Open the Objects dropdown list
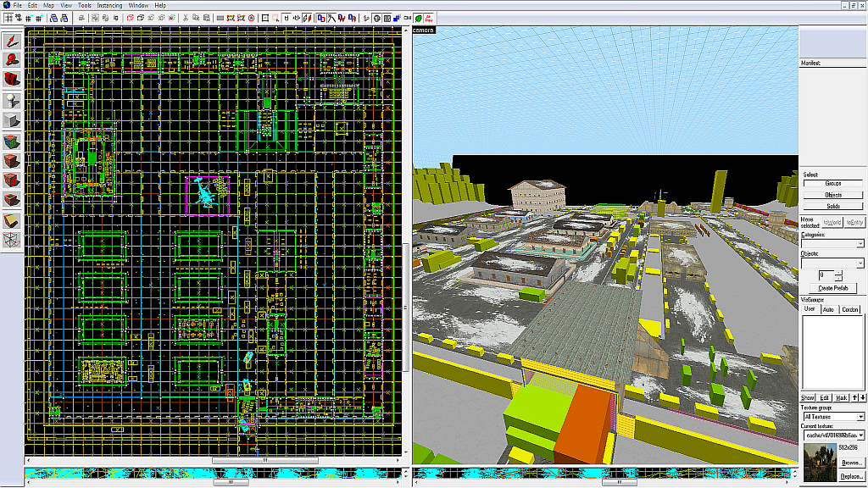Screen dimensions: 868x488 860,263
